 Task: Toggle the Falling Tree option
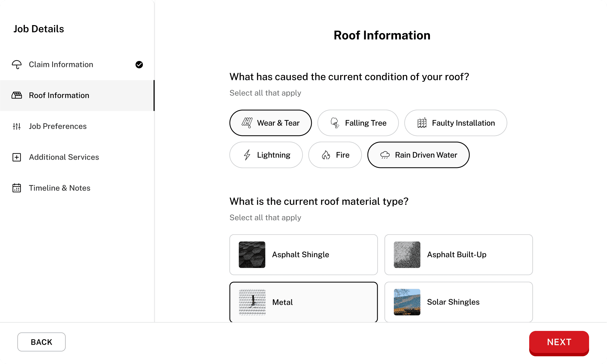pos(358,123)
